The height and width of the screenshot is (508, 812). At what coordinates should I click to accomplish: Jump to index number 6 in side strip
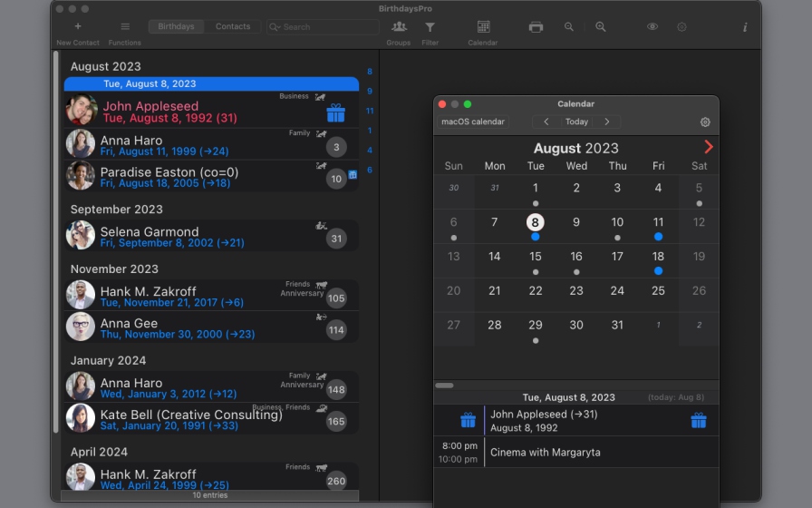(369, 170)
